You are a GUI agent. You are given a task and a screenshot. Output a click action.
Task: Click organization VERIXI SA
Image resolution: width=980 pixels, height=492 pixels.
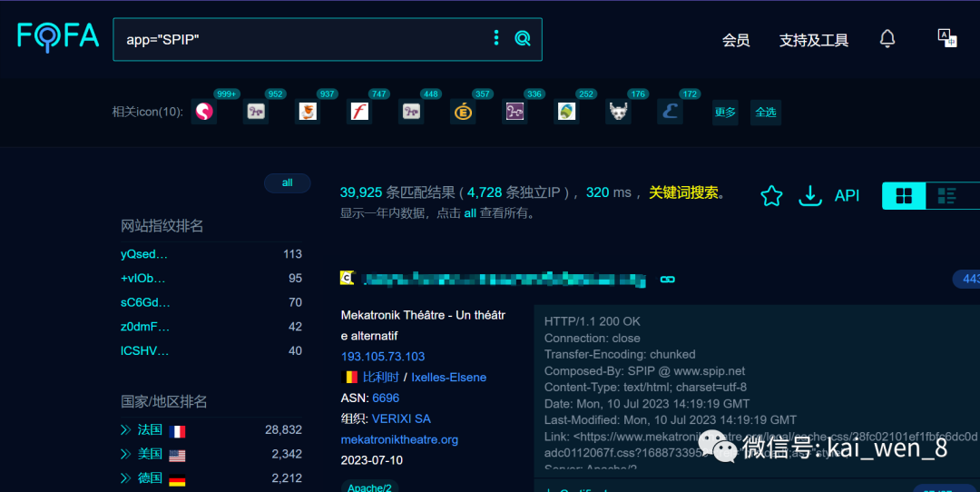pos(401,418)
